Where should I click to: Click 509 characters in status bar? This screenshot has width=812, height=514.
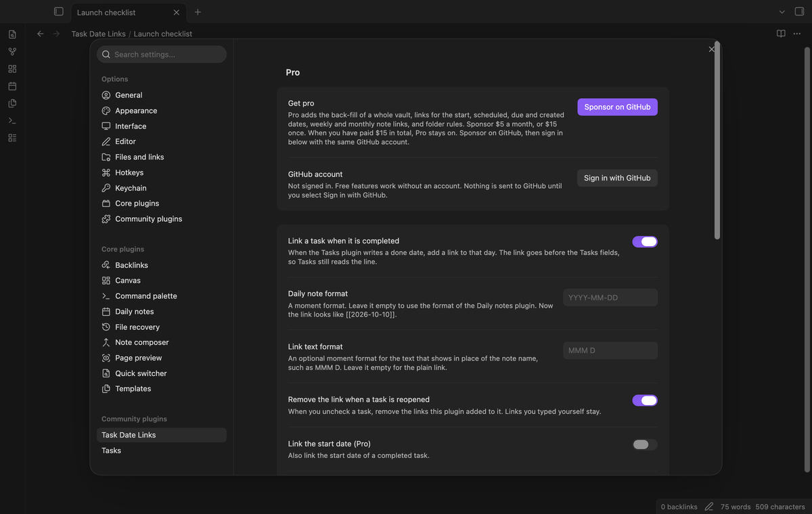pyautogui.click(x=780, y=507)
